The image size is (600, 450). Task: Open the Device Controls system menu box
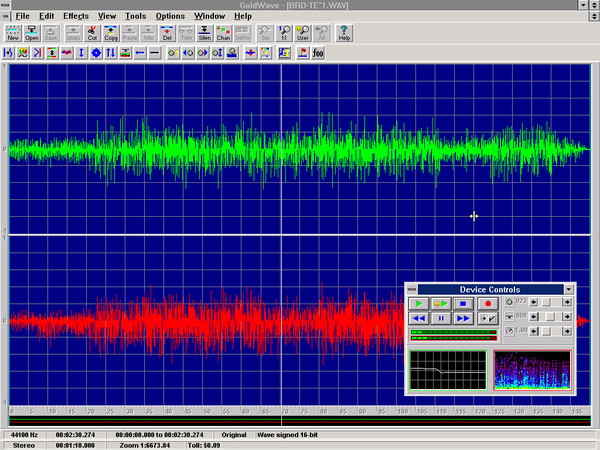coord(412,289)
